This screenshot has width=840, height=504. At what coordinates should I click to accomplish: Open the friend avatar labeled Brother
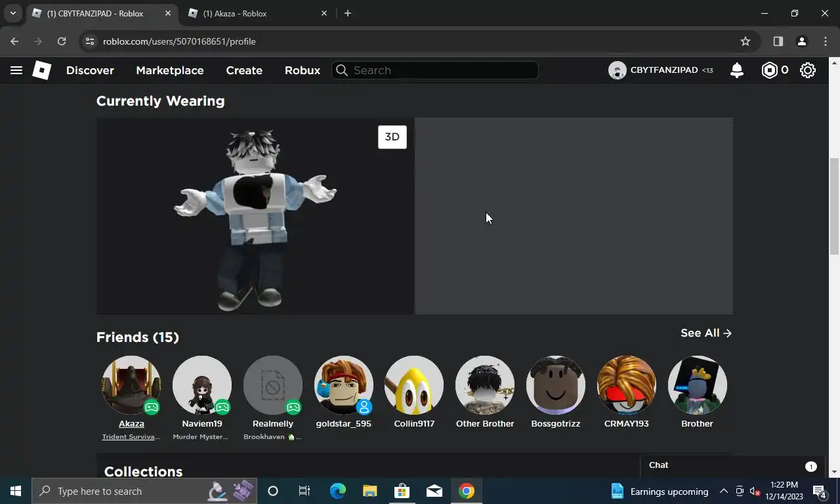click(x=698, y=385)
